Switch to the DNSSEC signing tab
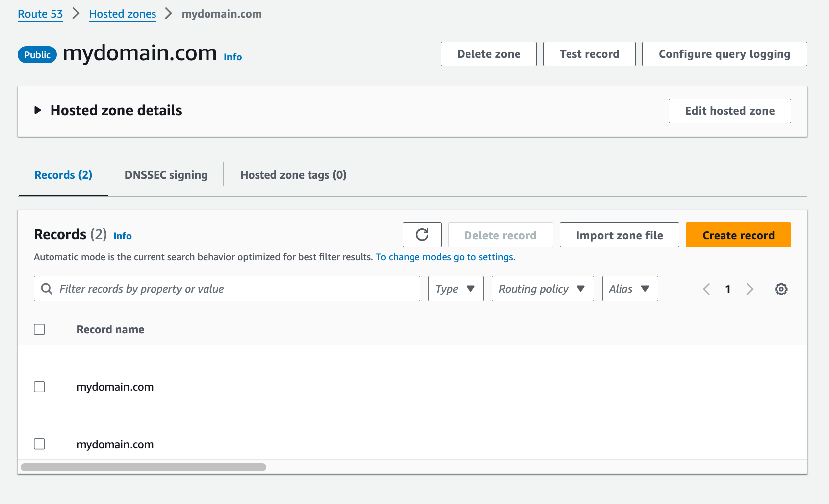The height and width of the screenshot is (504, 829). [x=166, y=175]
